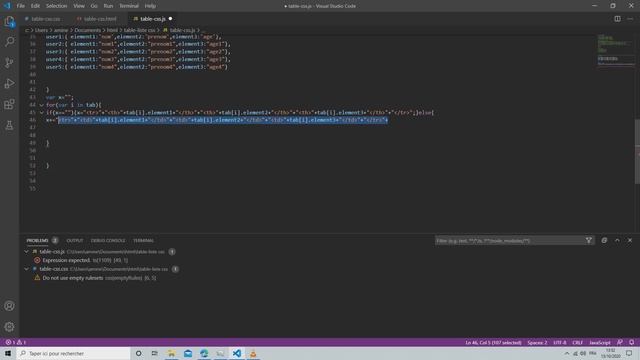Click the VS Code logo in title bar
Screen dimensions: 640x360
pos(7,6)
